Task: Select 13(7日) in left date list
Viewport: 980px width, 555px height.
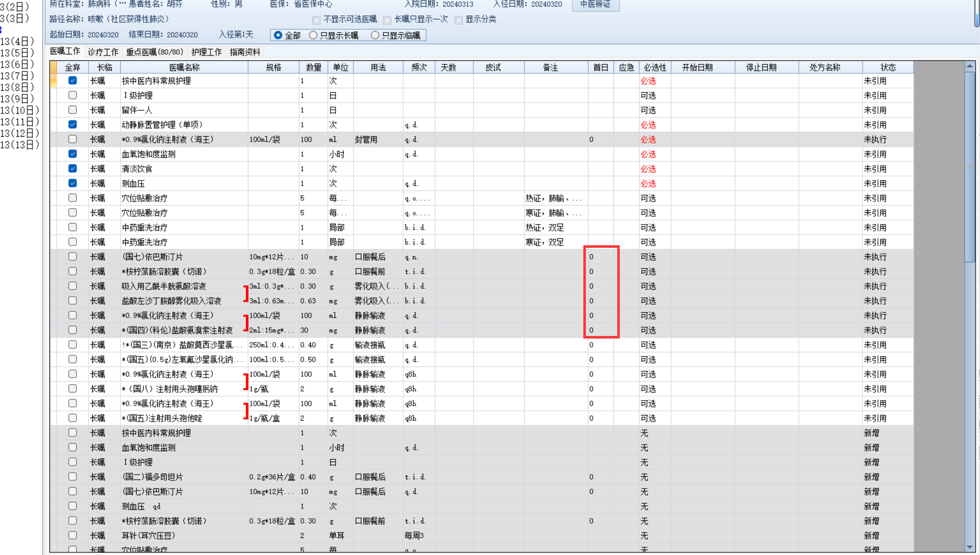Action: [x=17, y=75]
